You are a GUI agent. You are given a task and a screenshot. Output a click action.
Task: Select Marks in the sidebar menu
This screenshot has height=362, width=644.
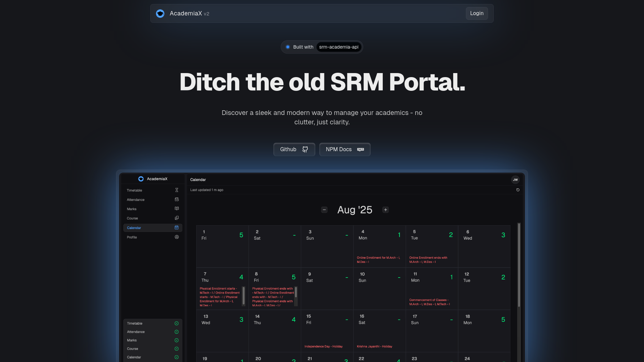coord(153,209)
